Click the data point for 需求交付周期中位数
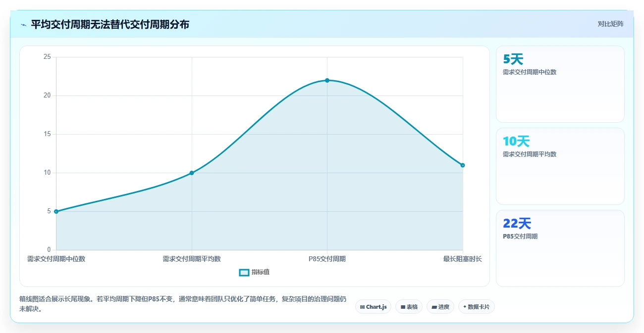Viewport: 644px width, 333px height. 56,211
